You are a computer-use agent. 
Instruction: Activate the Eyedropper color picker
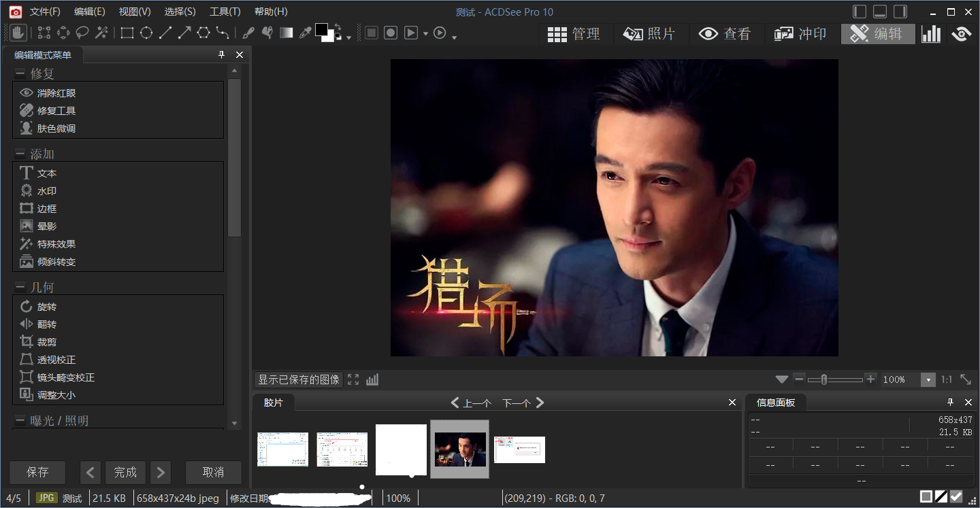point(306,33)
